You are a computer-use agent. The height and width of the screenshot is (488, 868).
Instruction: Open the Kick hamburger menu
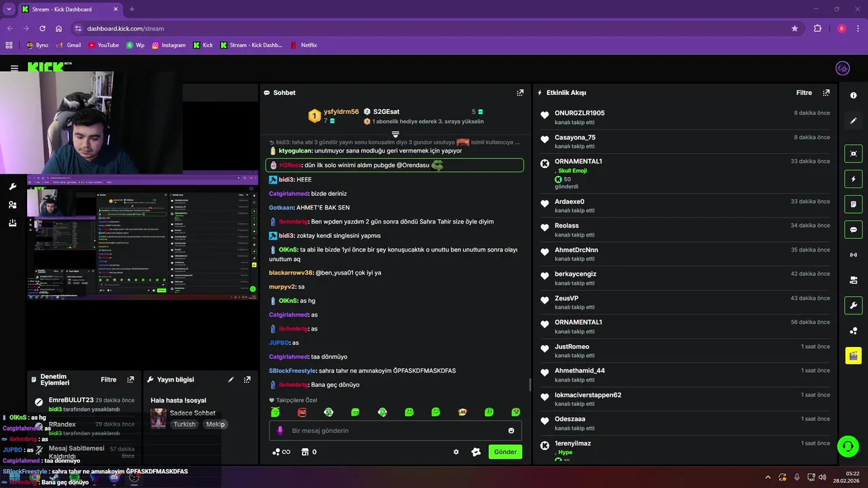[14, 68]
